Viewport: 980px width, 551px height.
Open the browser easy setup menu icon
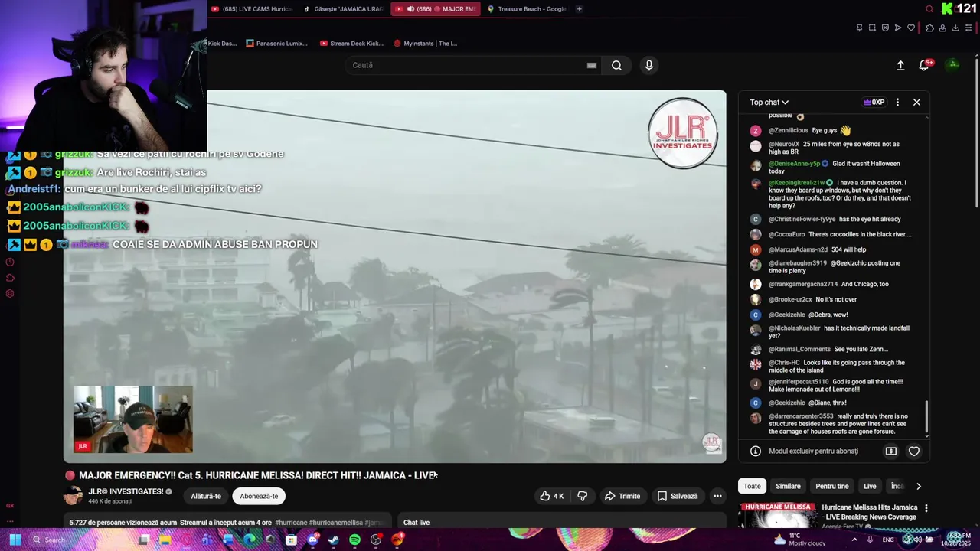pyautogui.click(x=969, y=28)
